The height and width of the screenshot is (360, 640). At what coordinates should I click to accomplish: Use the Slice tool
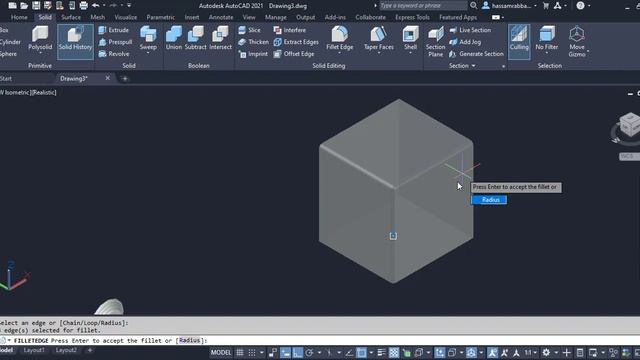249,30
